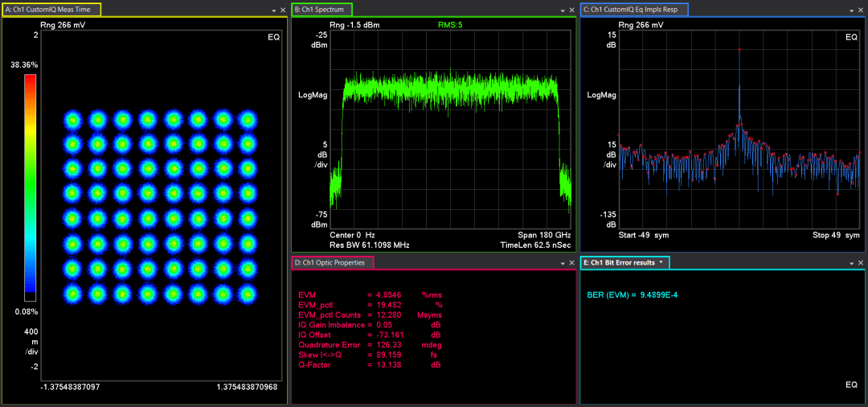This screenshot has height=407, width=868.
Task: Click Rng 266 mV in trace C
Action: click(641, 25)
